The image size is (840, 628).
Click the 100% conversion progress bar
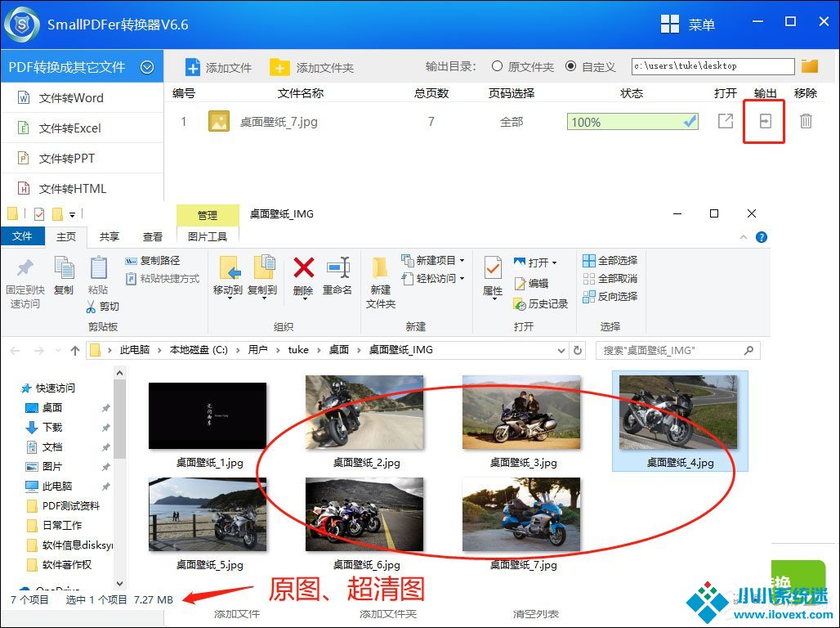point(633,122)
